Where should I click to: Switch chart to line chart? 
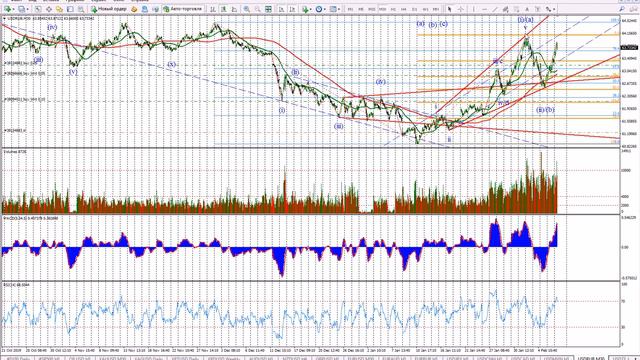pyautogui.click(x=234, y=9)
